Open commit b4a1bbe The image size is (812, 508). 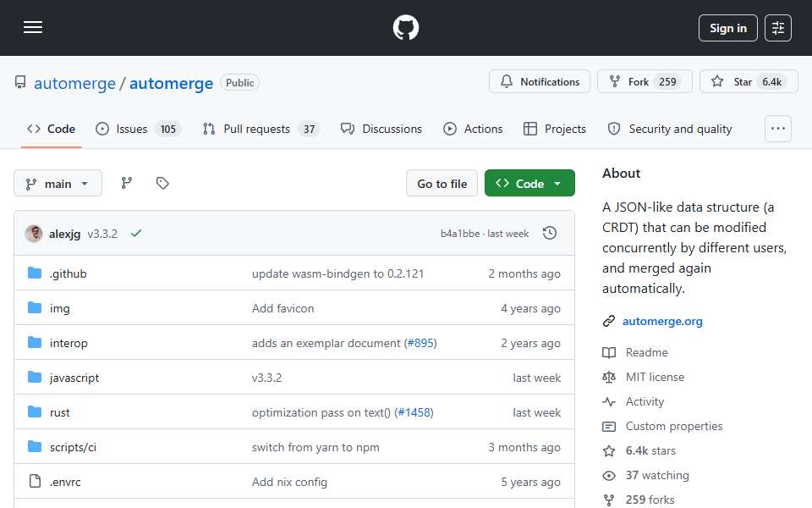click(x=460, y=234)
